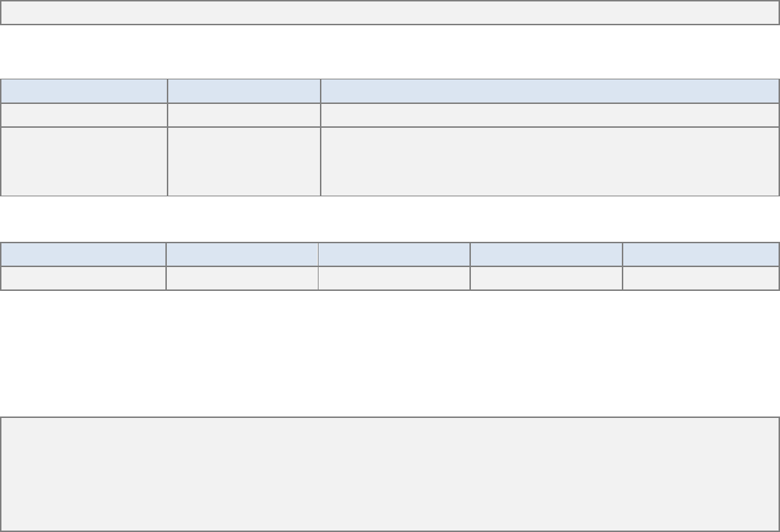This screenshot has height=532, width=780.
Task: Click third header cell of five-column table
Action: click(x=394, y=255)
